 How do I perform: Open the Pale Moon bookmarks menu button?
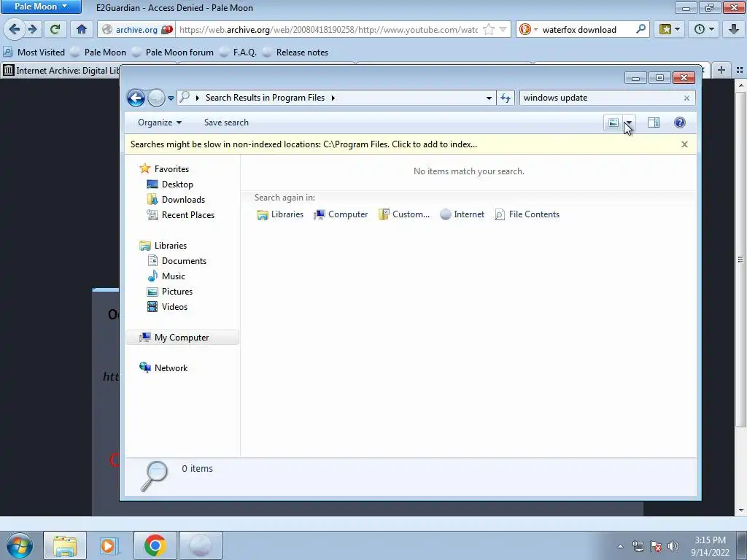(x=670, y=29)
